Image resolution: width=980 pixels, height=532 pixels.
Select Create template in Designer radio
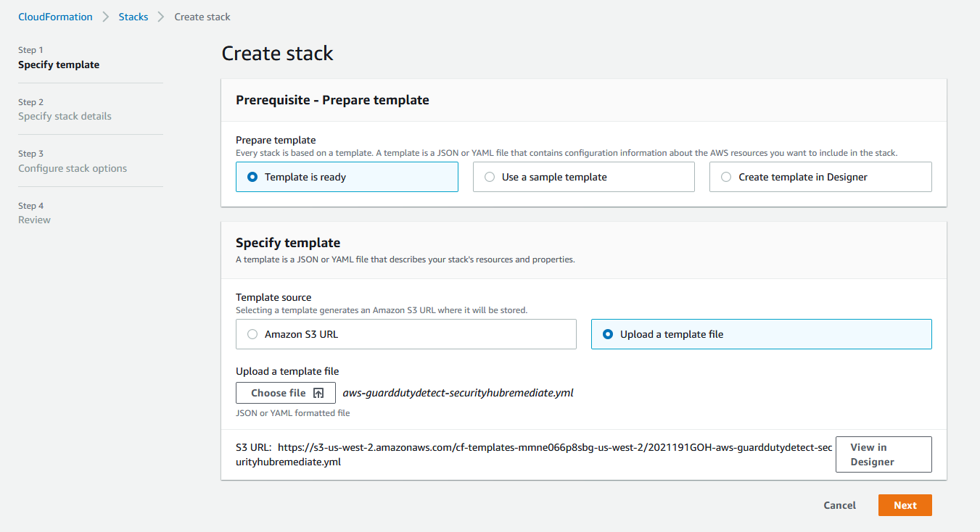820,177
